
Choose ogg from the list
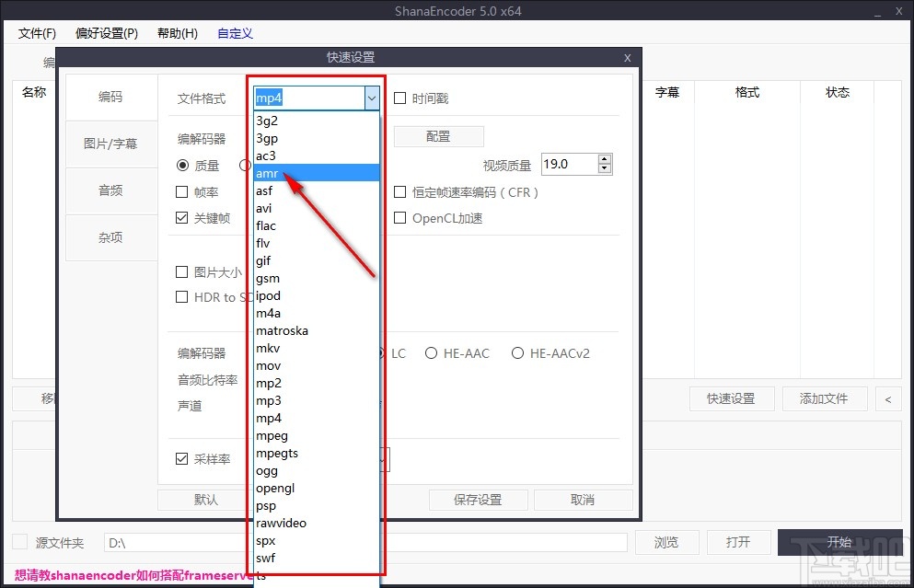tap(317, 470)
